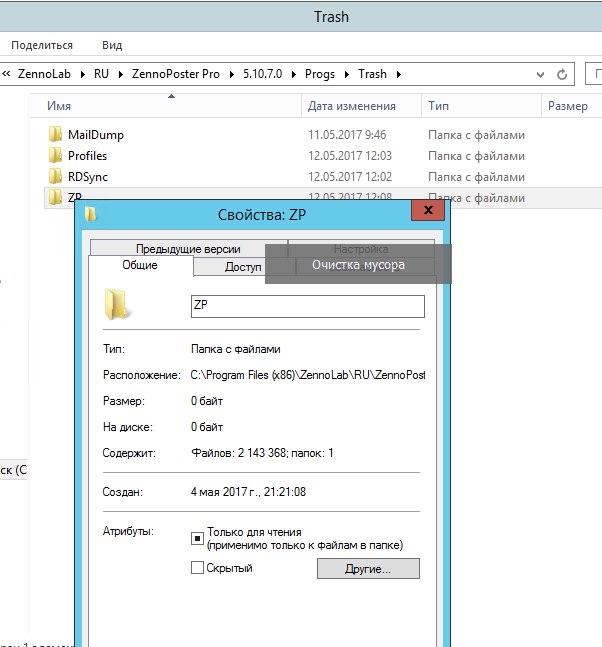Image resolution: width=602 pixels, height=647 pixels.
Task: Expand arrow after 5.10.7.0 in path
Action: tap(294, 74)
